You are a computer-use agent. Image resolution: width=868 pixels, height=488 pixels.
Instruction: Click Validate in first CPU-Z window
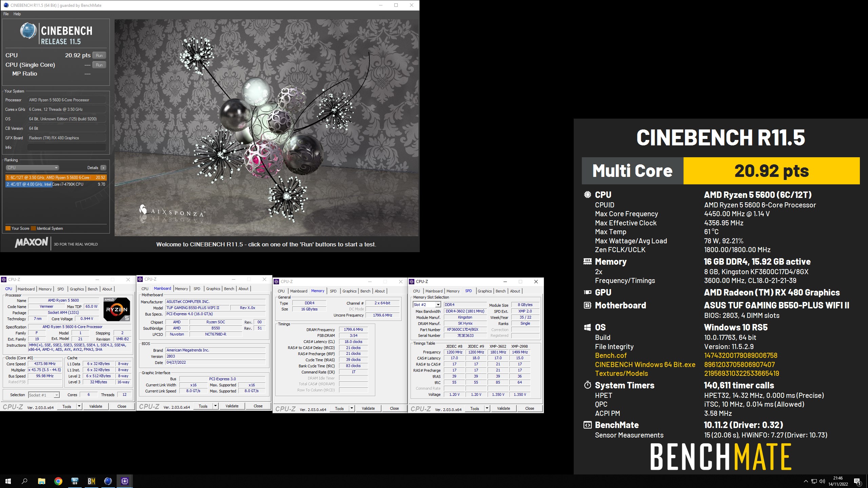96,406
